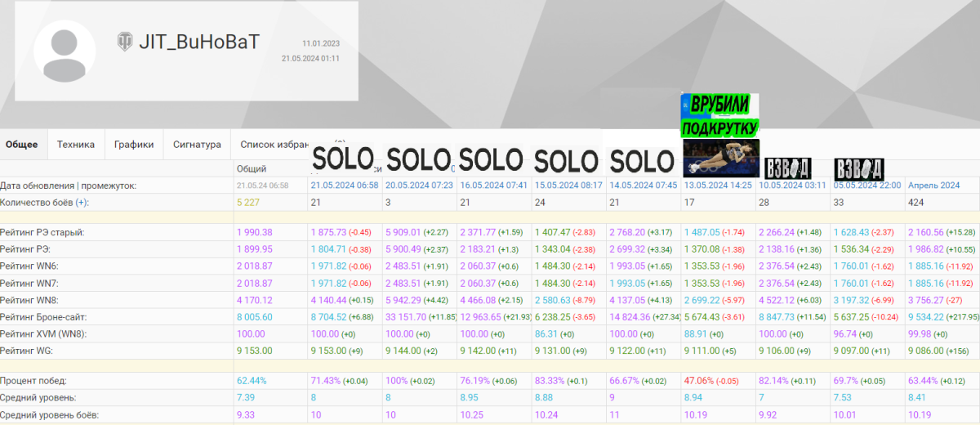This screenshot has height=425, width=980.
Task: Select the overall РЭ value 1 899.95
Action: (x=255, y=249)
